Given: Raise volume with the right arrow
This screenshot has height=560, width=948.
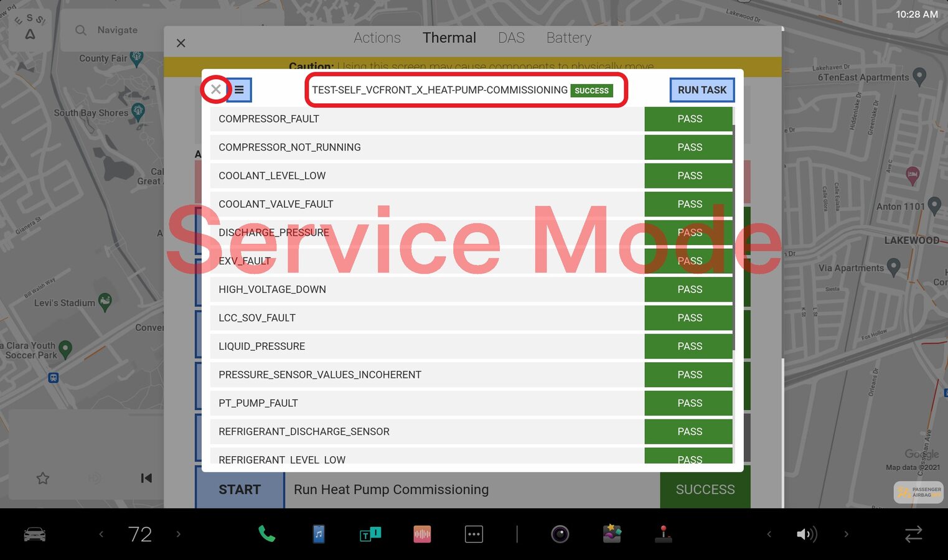Looking at the screenshot, I should point(846,534).
